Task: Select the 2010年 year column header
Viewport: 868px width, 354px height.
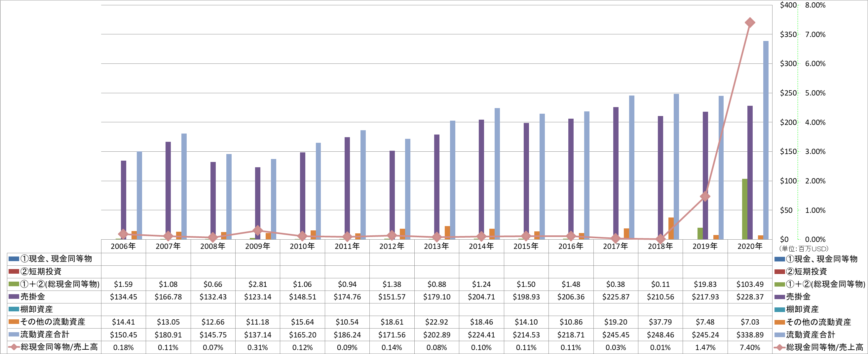Action: [x=302, y=246]
